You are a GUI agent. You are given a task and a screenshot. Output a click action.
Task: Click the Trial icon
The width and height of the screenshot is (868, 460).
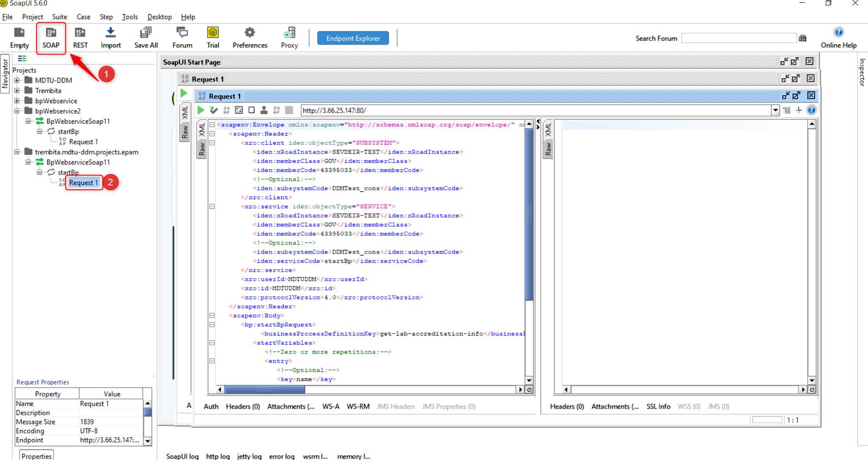point(213,37)
